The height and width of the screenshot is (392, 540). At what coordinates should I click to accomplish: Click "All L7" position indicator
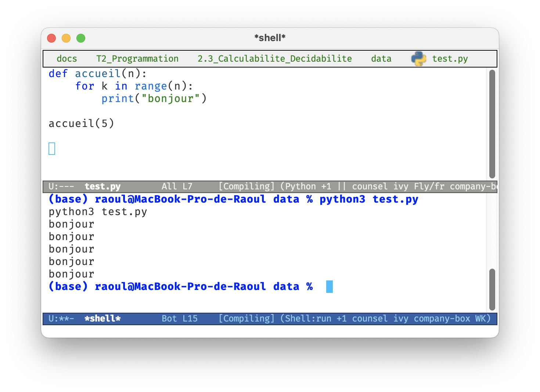177,186
